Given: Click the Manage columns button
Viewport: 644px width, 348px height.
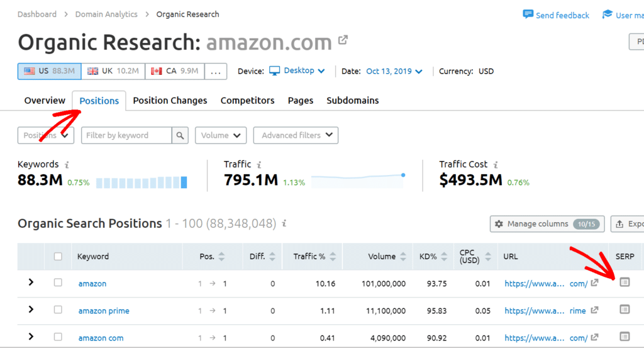Looking at the screenshot, I should pyautogui.click(x=547, y=224).
